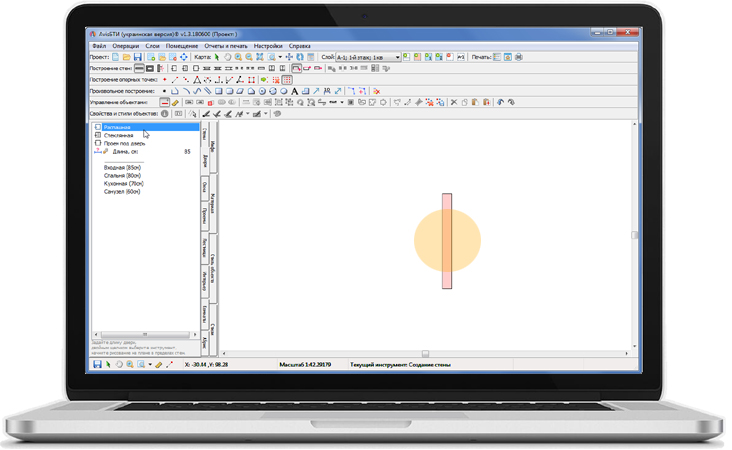Open the Операции menu
This screenshot has height=450, width=732.
tap(126, 46)
